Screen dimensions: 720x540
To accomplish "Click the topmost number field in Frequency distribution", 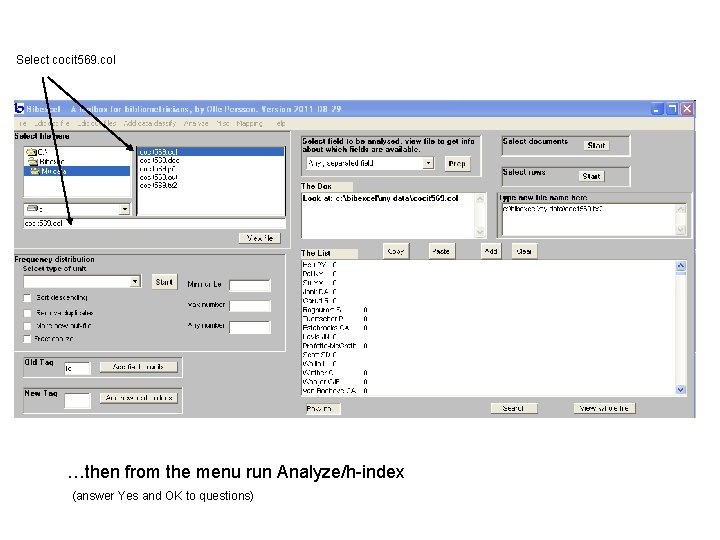I will [x=250, y=285].
